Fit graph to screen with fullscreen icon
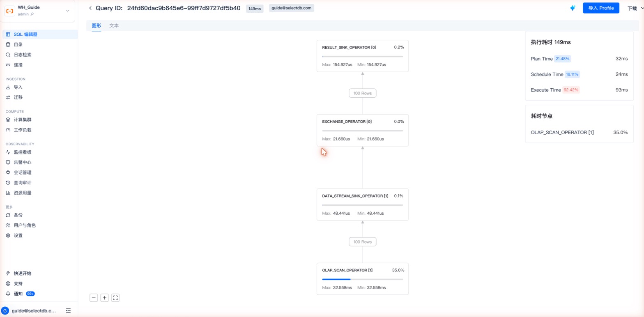The width and height of the screenshot is (644, 317). tap(115, 298)
